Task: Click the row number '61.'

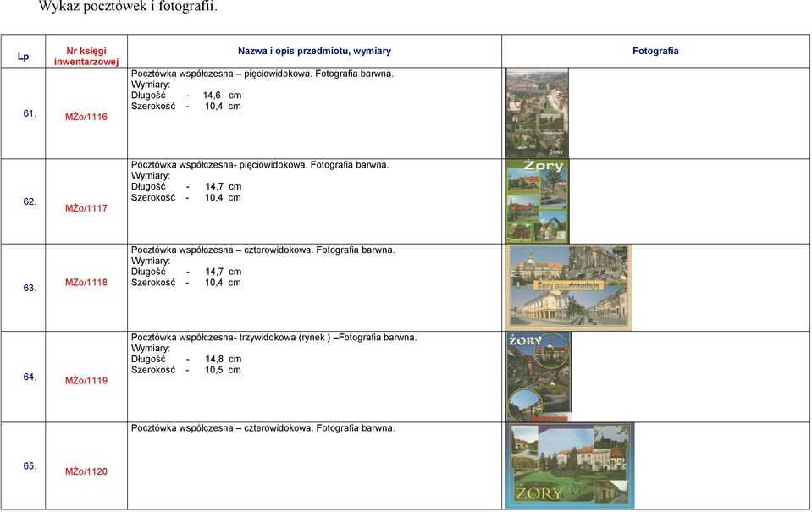Action: [x=30, y=113]
